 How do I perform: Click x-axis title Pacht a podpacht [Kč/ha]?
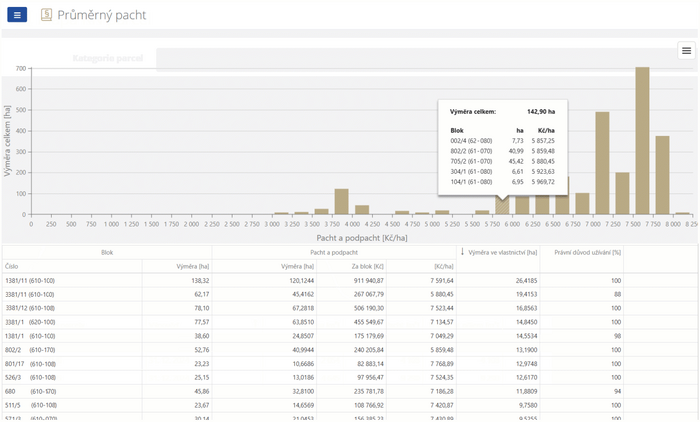click(362, 238)
